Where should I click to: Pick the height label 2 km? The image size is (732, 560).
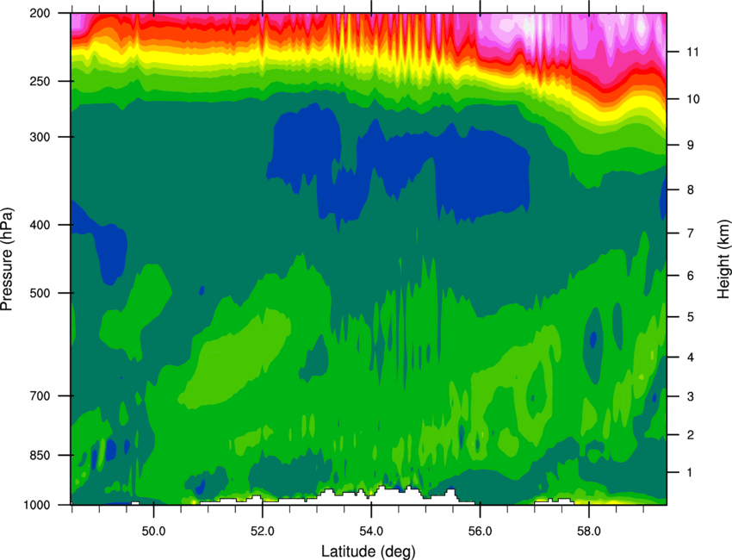[x=691, y=435]
